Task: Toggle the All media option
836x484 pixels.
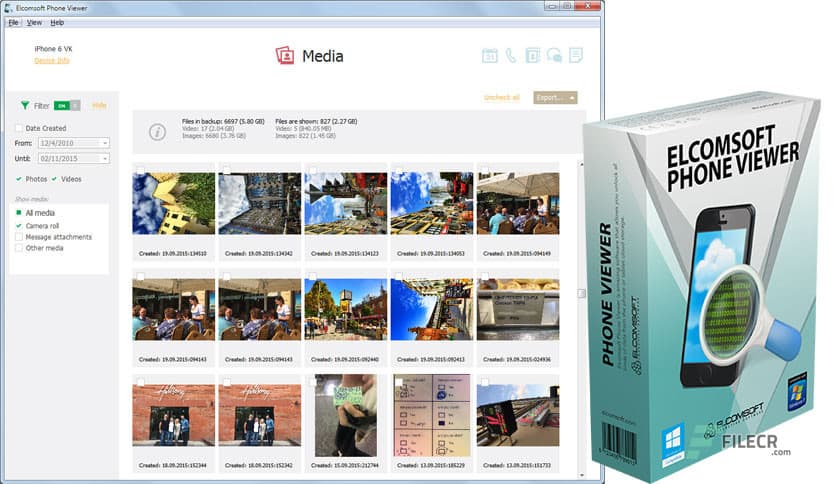Action: tap(19, 213)
